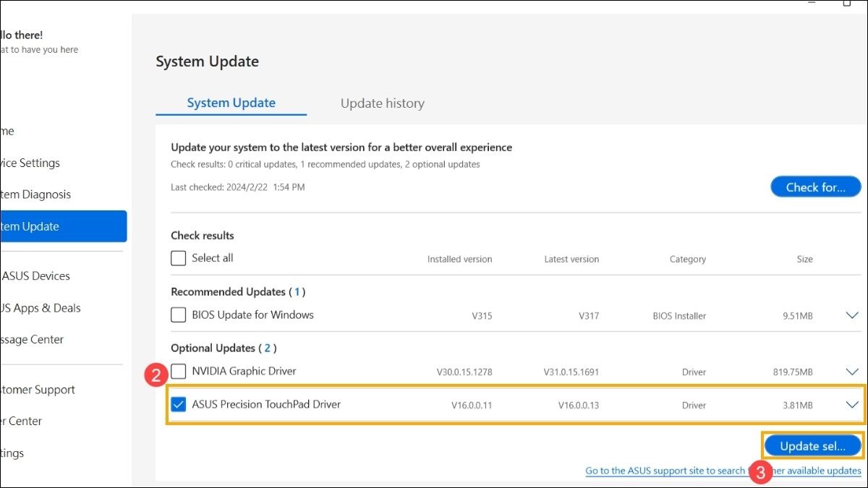
Task: Click the V16.0.0.13 latest version value
Action: pyautogui.click(x=578, y=406)
